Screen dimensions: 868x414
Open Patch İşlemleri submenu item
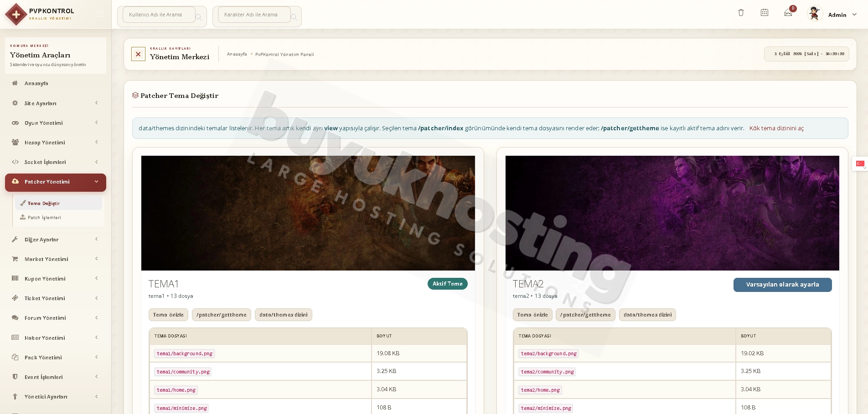click(x=58, y=218)
